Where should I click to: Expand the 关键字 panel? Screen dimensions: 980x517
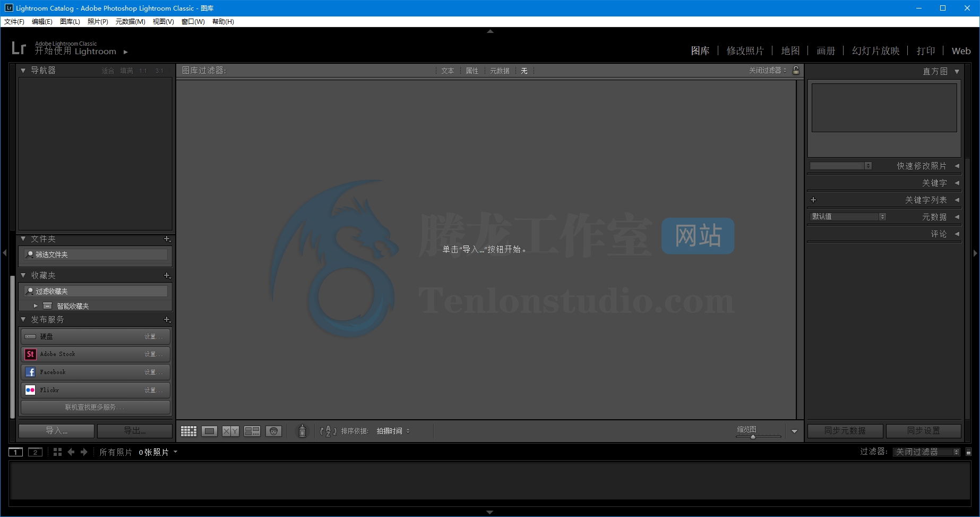[957, 183]
